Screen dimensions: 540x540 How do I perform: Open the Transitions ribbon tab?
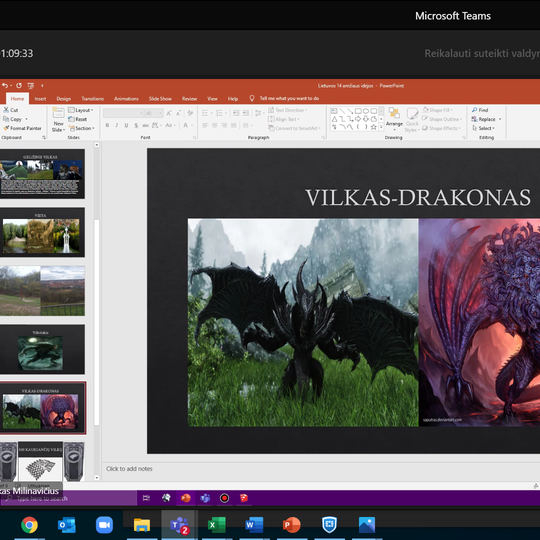coord(93,99)
